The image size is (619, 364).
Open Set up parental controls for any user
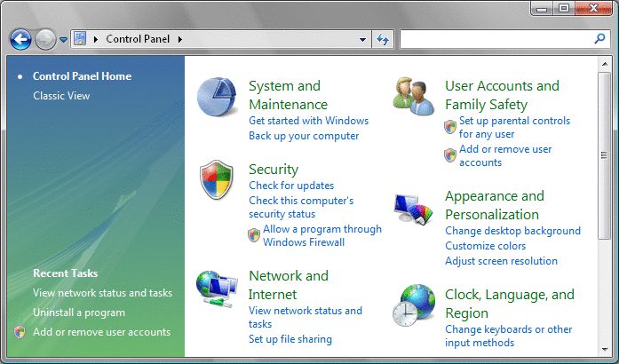click(x=514, y=128)
